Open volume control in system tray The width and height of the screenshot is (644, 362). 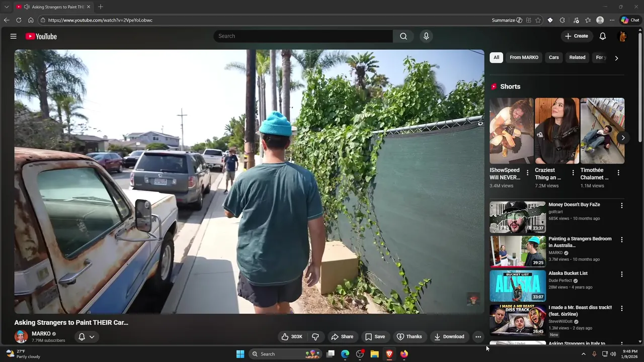613,354
